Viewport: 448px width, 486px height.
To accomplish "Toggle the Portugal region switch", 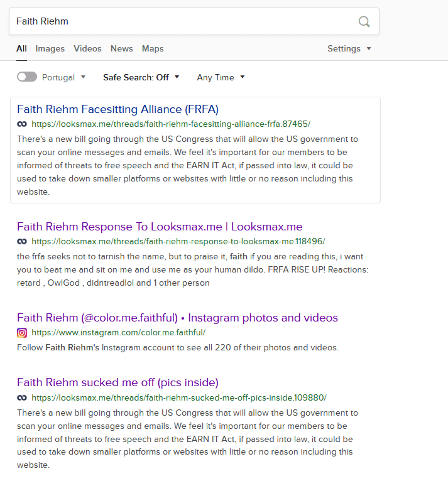I will pyautogui.click(x=27, y=77).
